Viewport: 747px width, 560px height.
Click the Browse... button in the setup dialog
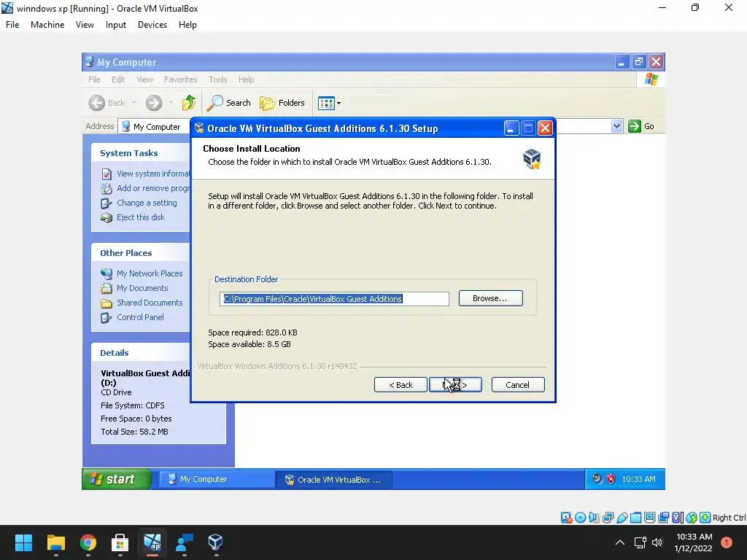click(x=491, y=298)
